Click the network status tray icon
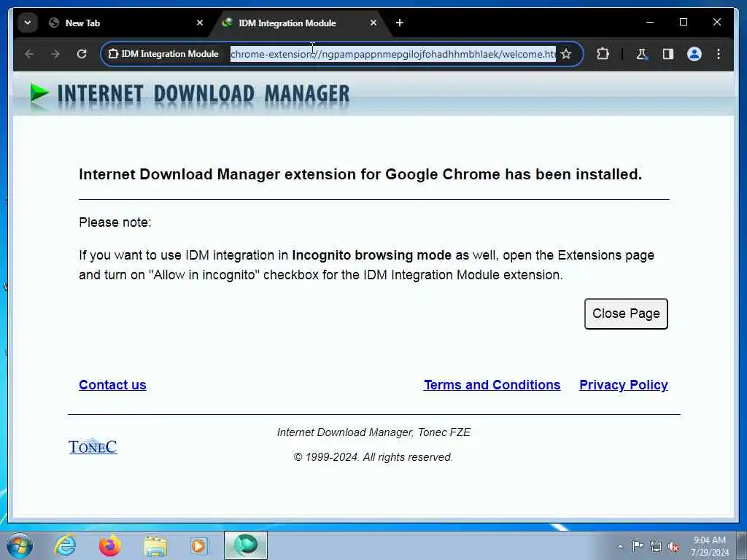 click(656, 546)
